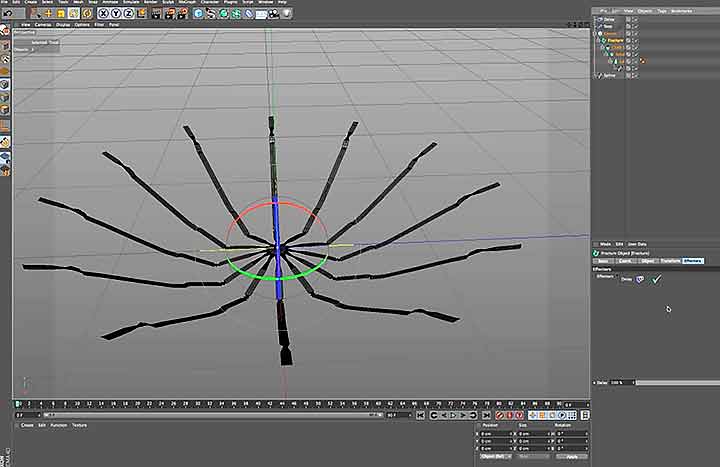Viewport: 720px width, 467px height.
Task: Collapse the Fracture object in Object Manager
Action: pos(600,40)
